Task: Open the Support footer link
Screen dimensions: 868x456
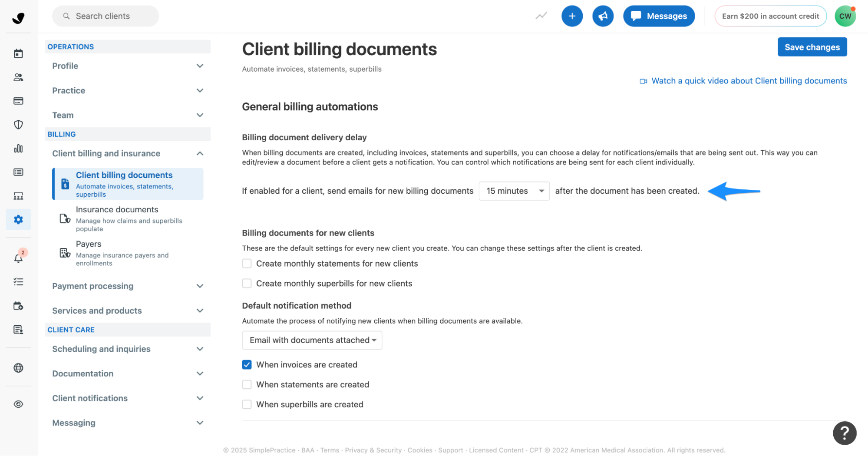Action: (x=450, y=450)
